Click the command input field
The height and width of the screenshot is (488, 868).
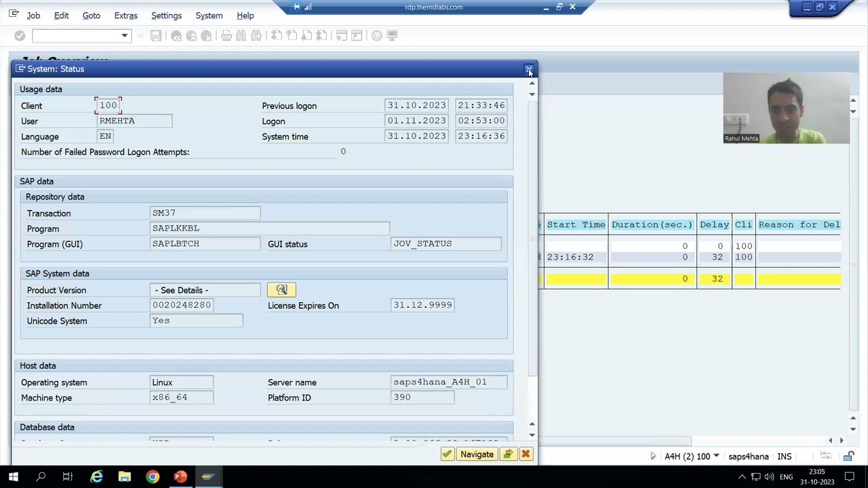pyautogui.click(x=76, y=36)
